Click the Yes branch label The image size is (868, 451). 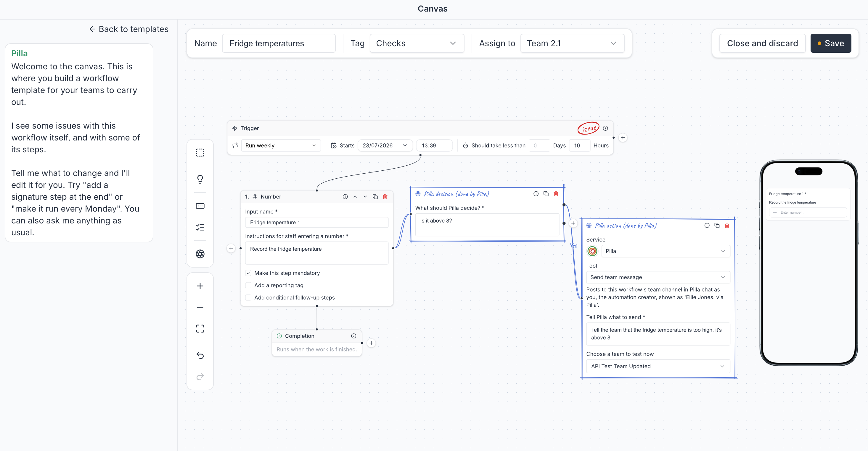pyautogui.click(x=573, y=246)
